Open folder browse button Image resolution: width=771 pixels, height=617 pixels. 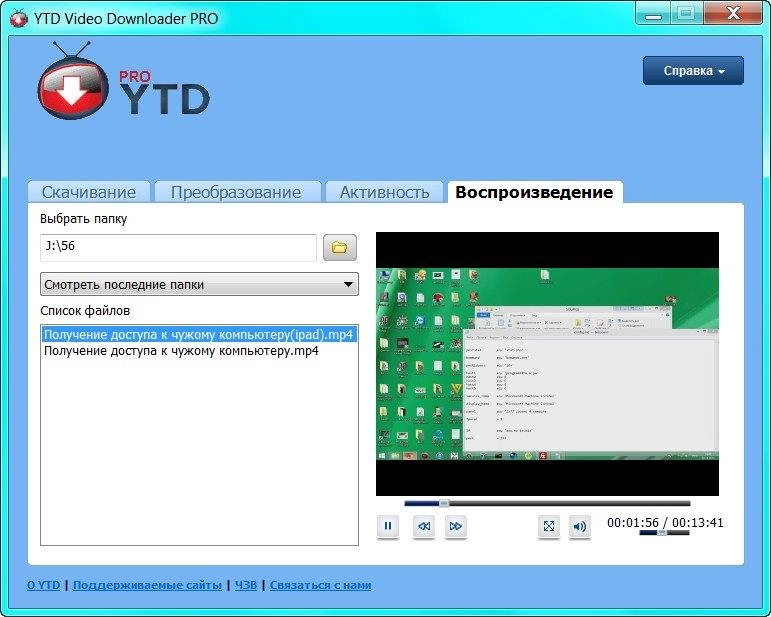tap(340, 247)
